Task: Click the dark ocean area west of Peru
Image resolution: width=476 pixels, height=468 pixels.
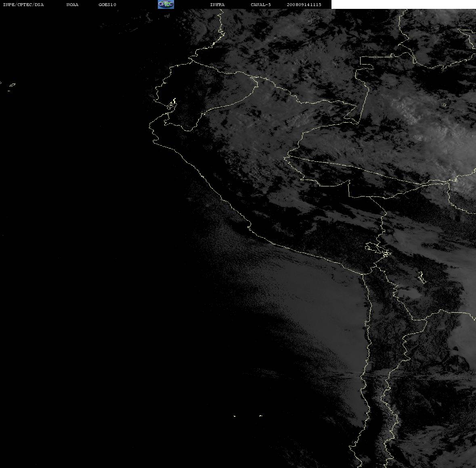Action: (x=91, y=212)
